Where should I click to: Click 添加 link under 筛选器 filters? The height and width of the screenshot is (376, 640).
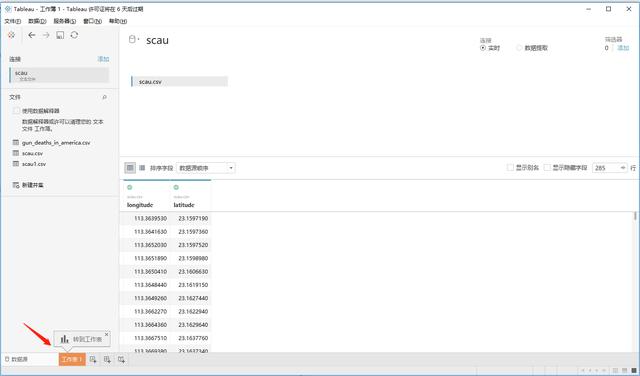click(x=623, y=48)
